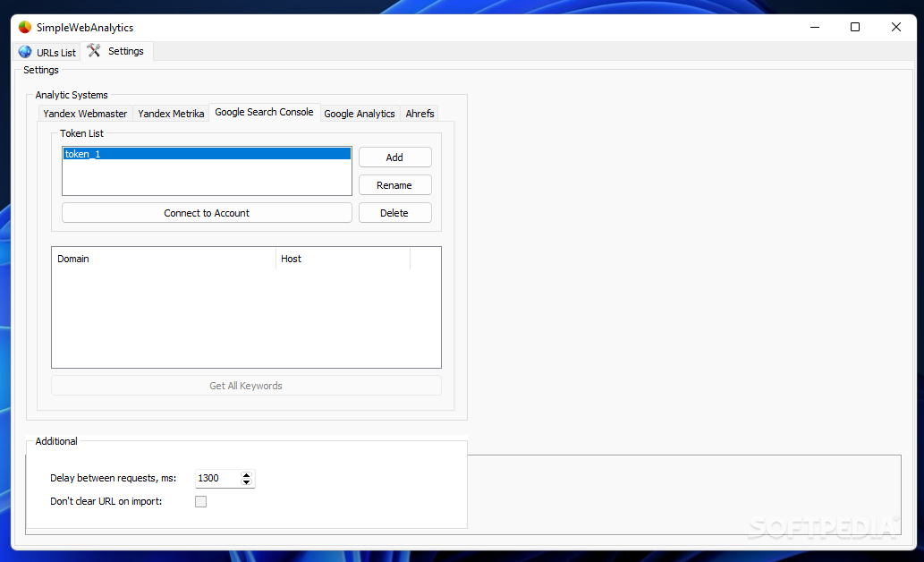Select token_1 in the Token List
This screenshot has height=562, width=924.
coord(207,154)
